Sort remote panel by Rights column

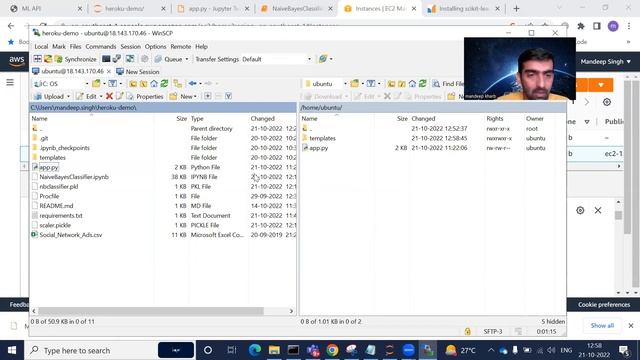pyautogui.click(x=495, y=119)
